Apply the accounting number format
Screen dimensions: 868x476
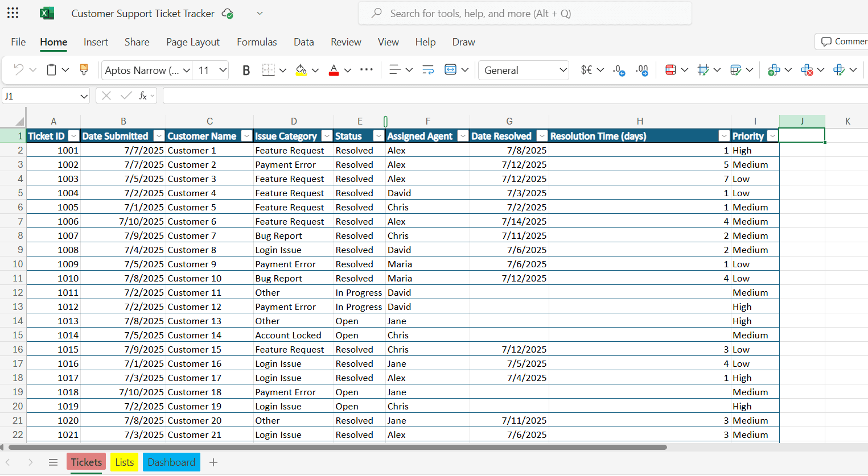[x=586, y=70]
